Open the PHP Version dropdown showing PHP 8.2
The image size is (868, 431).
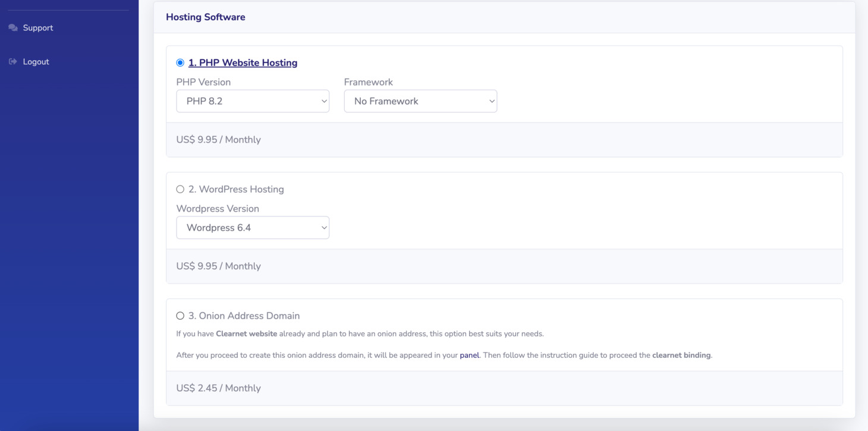point(253,101)
